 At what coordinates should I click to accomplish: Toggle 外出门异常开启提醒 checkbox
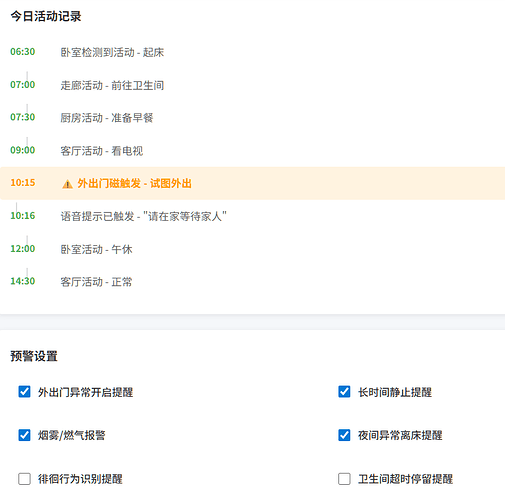click(x=24, y=392)
